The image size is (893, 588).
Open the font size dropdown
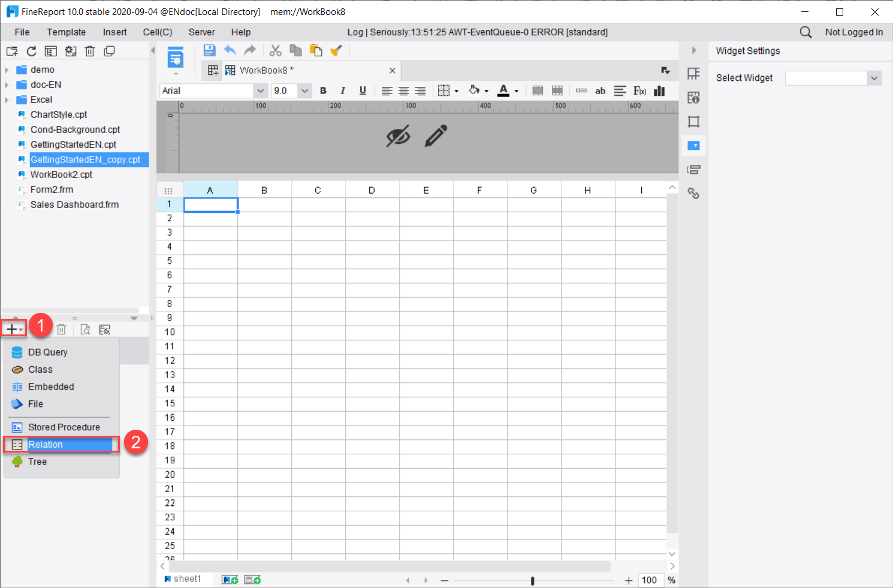305,91
